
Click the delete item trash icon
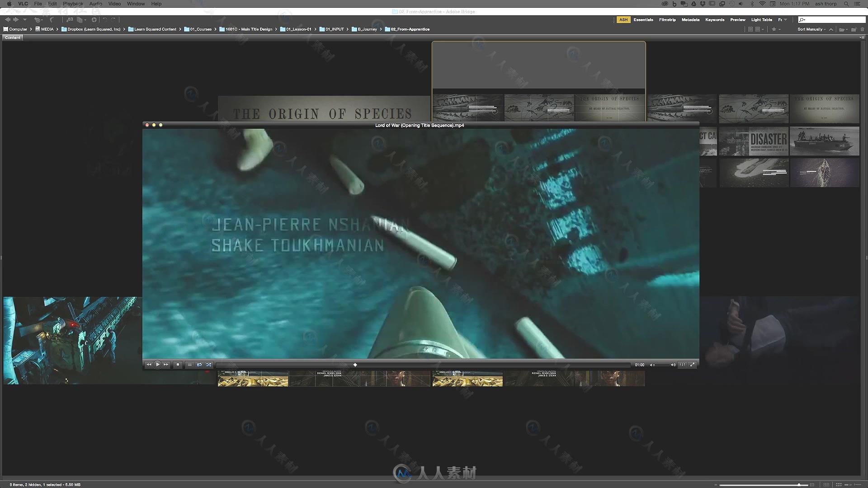point(863,29)
